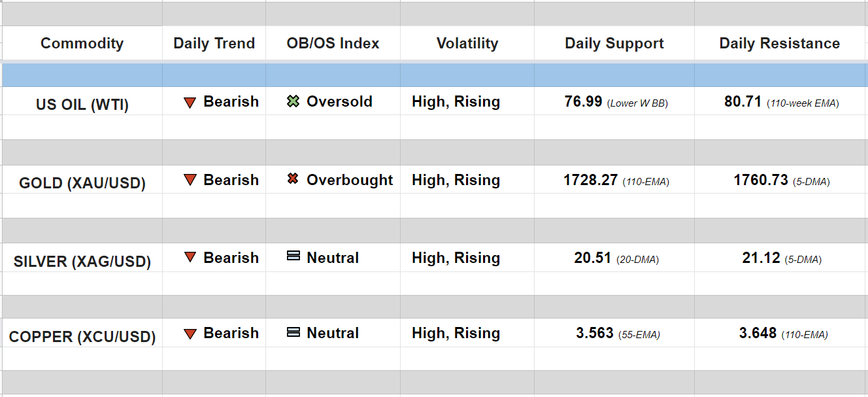Click the red bearish arrow for Copper

tap(190, 334)
